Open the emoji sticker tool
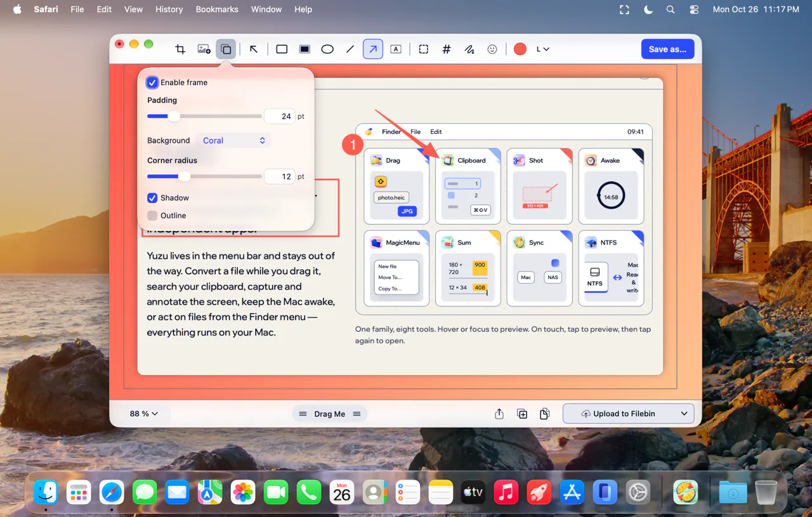The image size is (812, 517). pyautogui.click(x=492, y=49)
